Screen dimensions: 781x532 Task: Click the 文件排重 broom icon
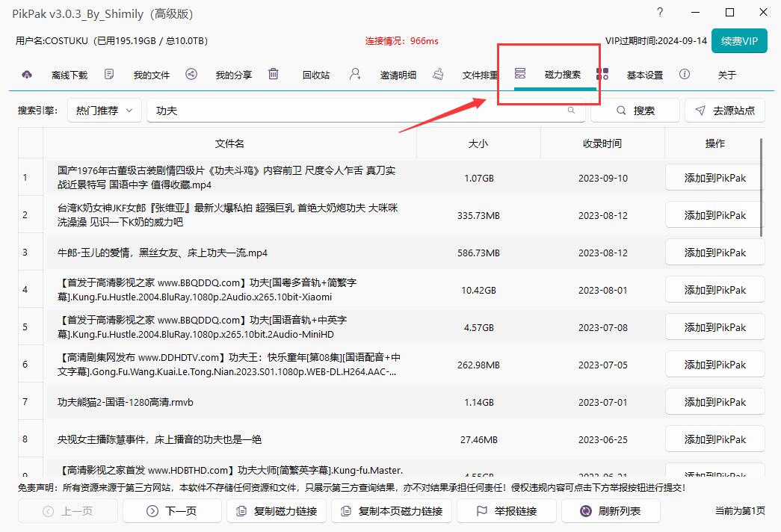438,74
